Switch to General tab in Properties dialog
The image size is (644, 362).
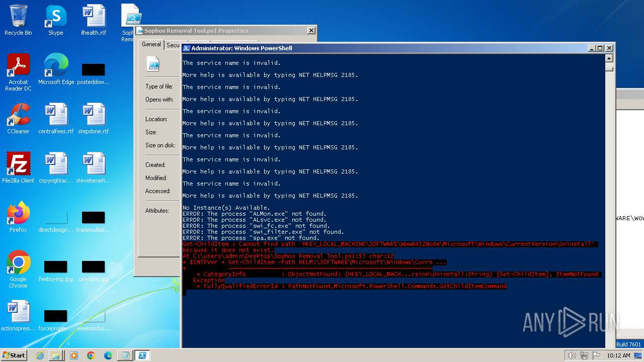(151, 44)
